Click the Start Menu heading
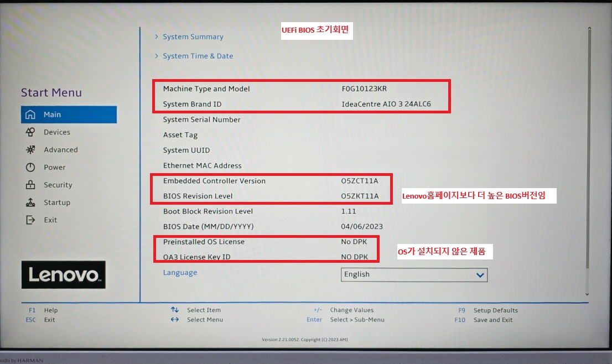This screenshot has width=612, height=364. (x=51, y=92)
